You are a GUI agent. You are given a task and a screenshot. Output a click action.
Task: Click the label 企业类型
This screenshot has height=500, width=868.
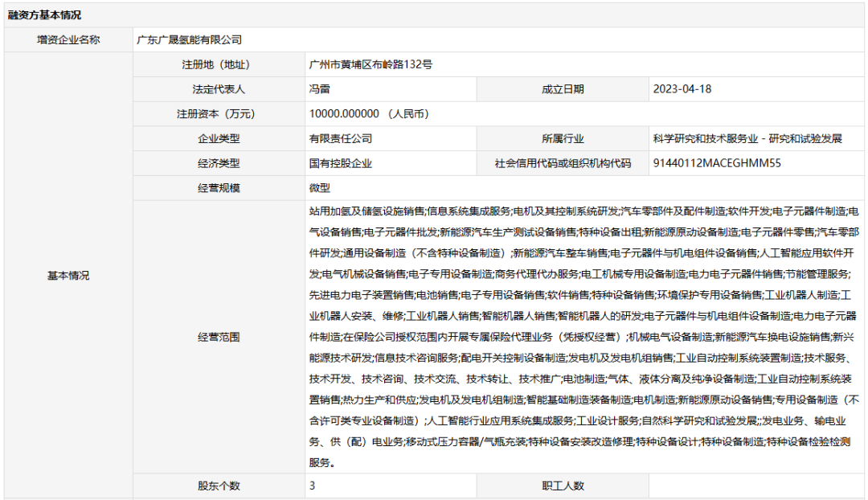219,139
